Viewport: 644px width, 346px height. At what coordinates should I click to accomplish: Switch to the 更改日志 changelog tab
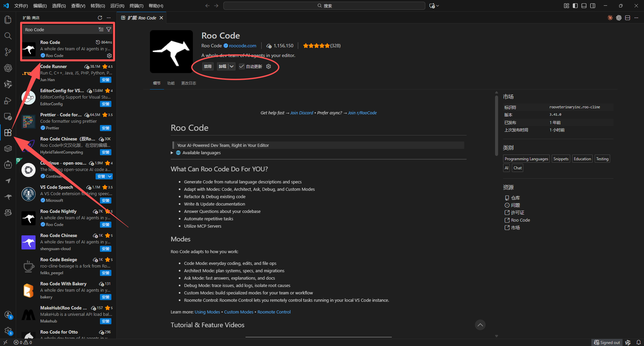189,83
